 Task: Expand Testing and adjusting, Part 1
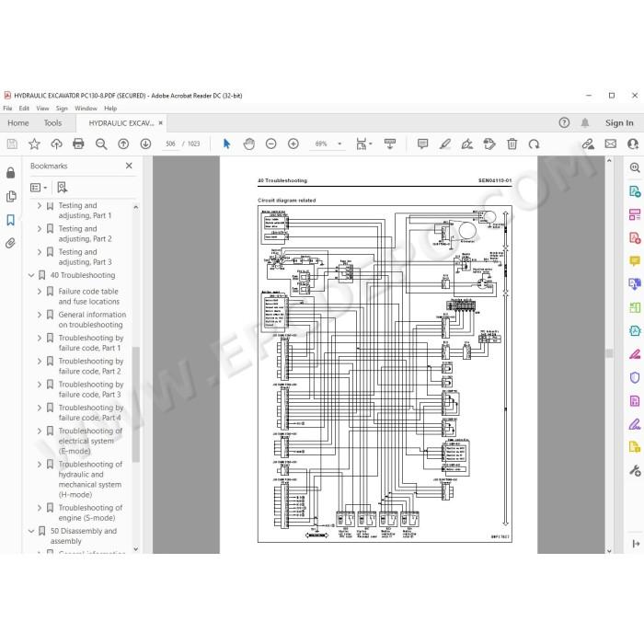click(x=40, y=205)
